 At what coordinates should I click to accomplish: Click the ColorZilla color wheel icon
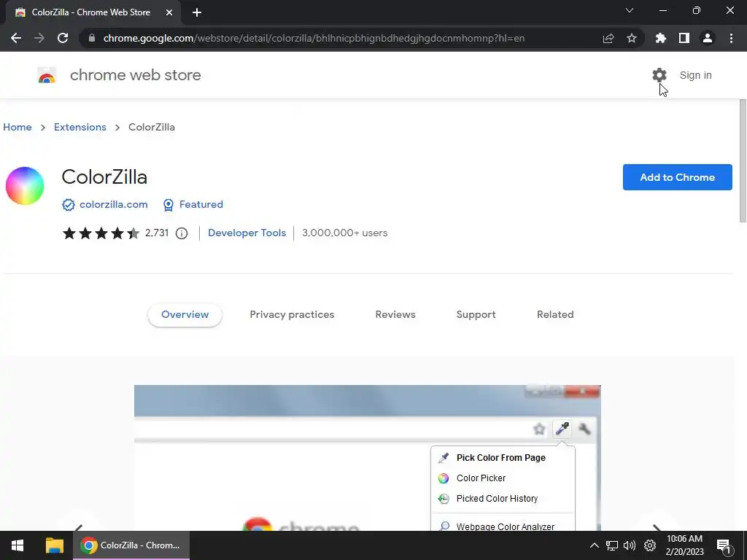pos(25,186)
